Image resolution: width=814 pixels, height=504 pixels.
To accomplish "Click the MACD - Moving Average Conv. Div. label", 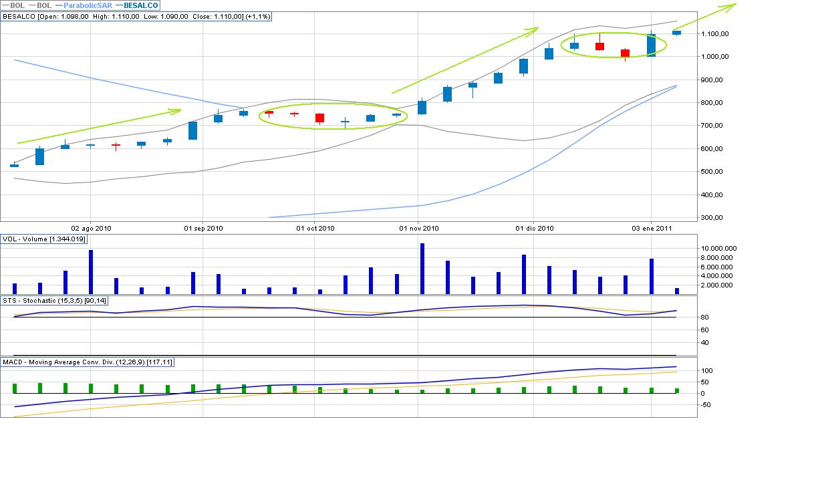I will [88, 362].
